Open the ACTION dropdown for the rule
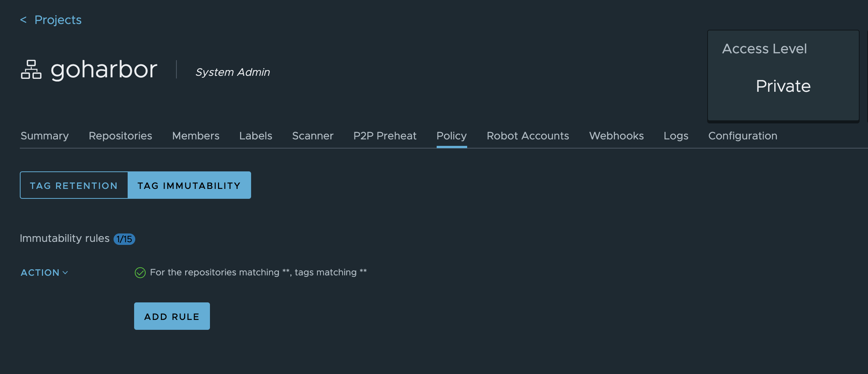The width and height of the screenshot is (868, 374). (x=44, y=272)
